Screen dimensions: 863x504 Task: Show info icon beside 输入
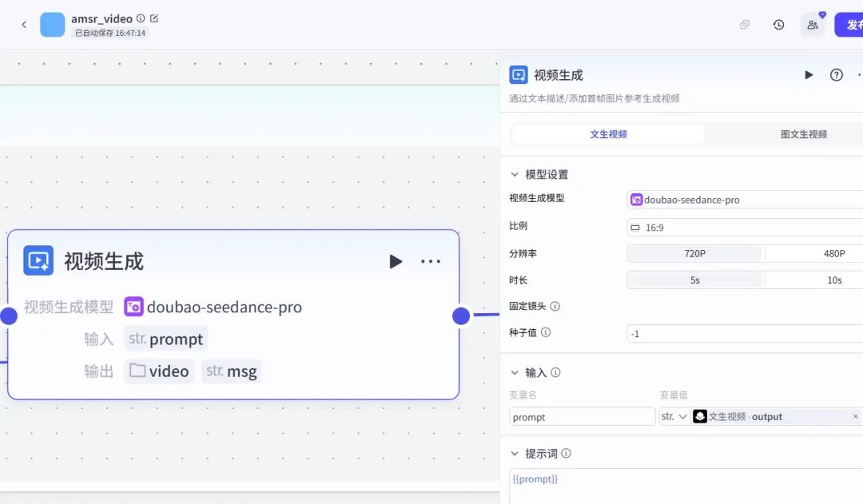pos(555,372)
